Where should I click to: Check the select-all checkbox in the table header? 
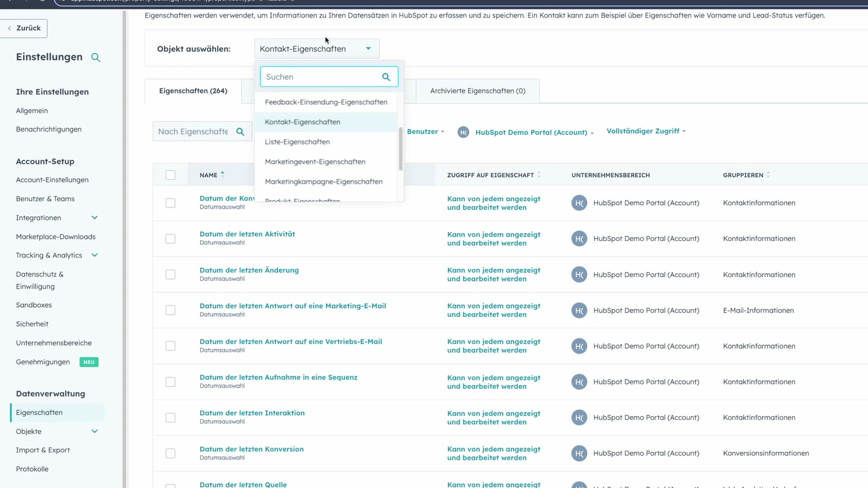(171, 174)
